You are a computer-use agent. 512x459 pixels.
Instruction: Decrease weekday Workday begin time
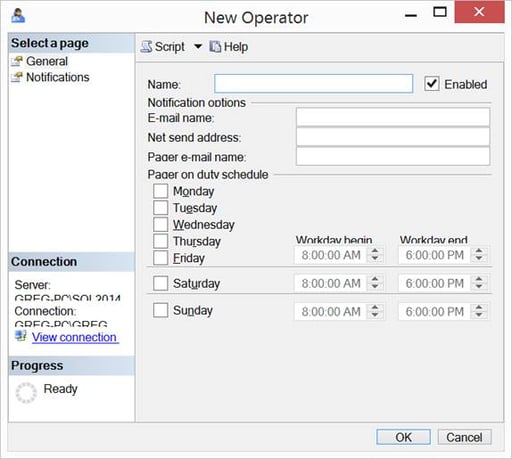[375, 259]
